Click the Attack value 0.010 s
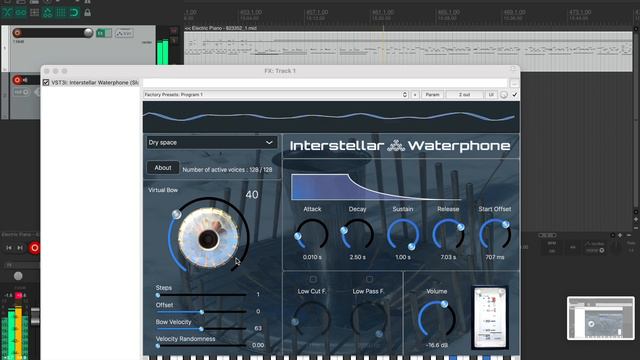This screenshot has height=360, width=640. [x=312, y=257]
